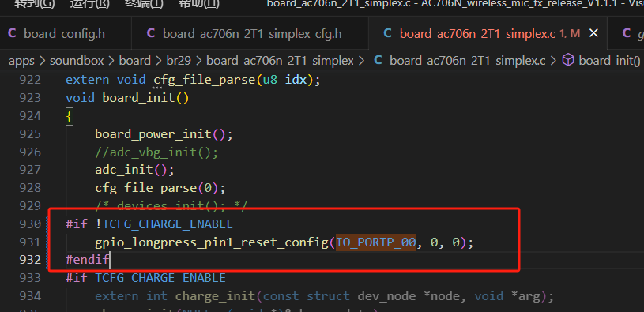This screenshot has width=644, height=312.
Task: Click C file icon of board_config.h tab
Action: (x=12, y=34)
